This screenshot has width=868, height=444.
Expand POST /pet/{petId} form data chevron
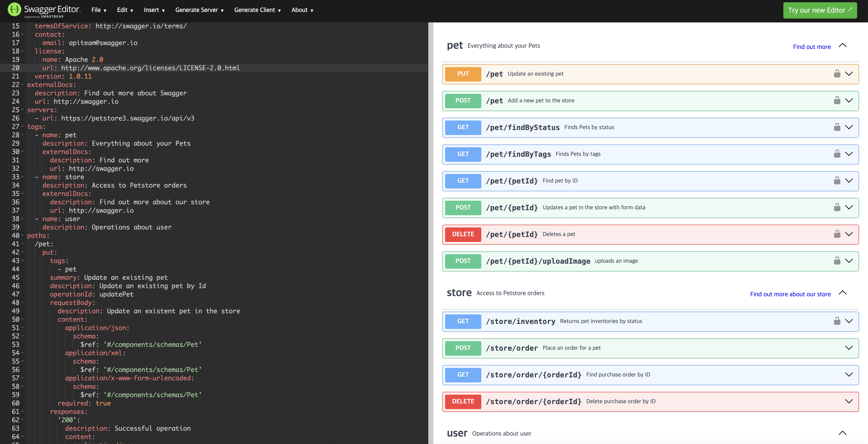tap(849, 207)
